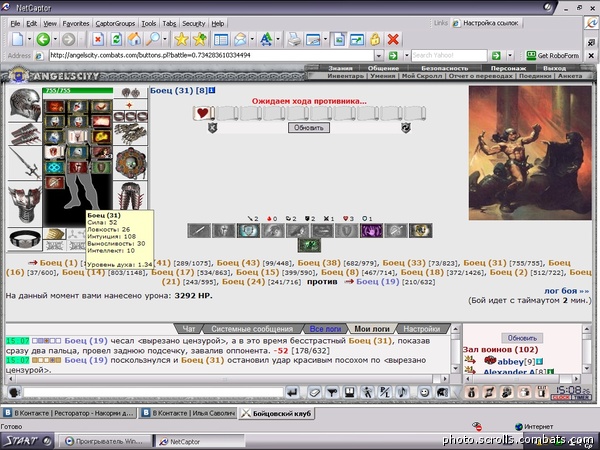Select the belt equipment slot

tap(24, 237)
